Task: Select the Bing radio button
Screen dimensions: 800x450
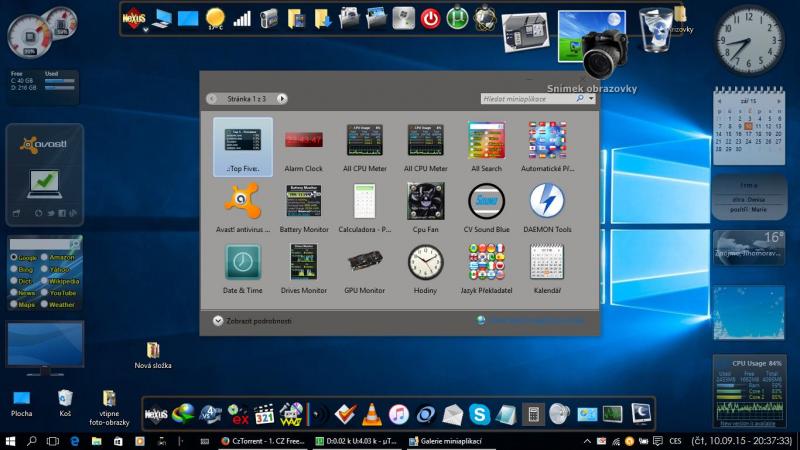Action: [x=14, y=270]
